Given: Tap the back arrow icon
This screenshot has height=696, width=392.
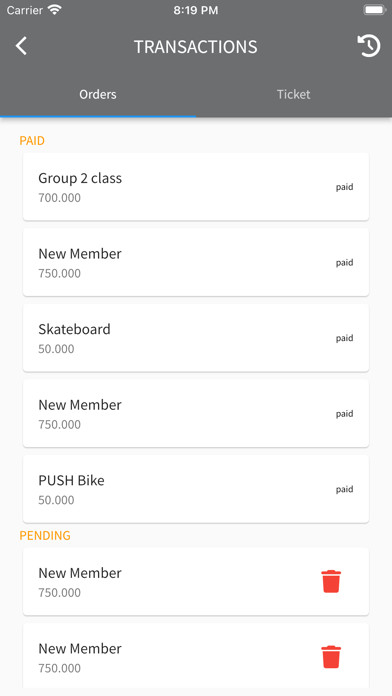Looking at the screenshot, I should click(21, 46).
